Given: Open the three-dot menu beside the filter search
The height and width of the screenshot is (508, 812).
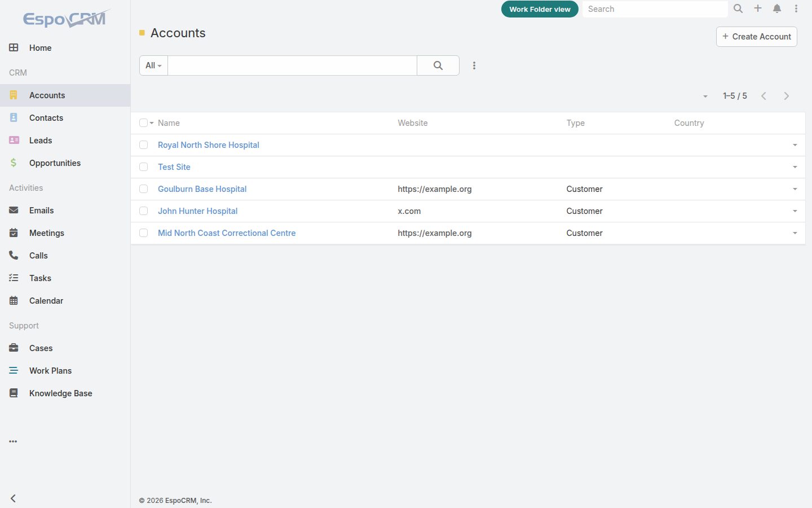Looking at the screenshot, I should [474, 65].
